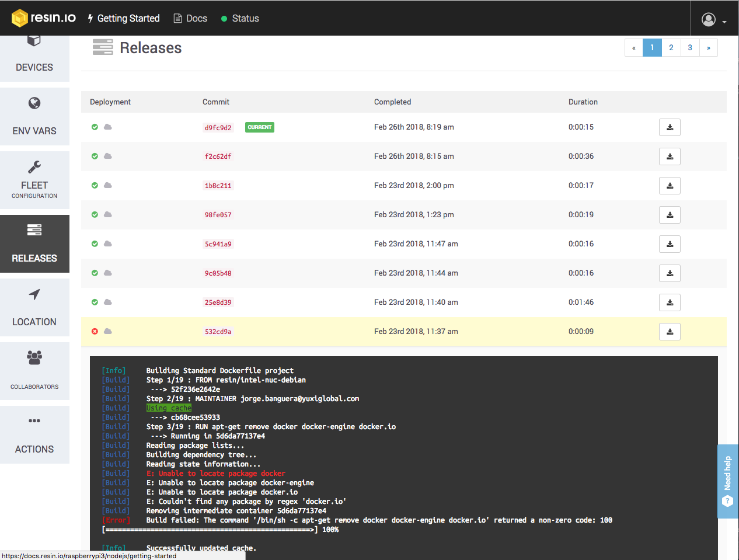Click commit hash 25e8d39
Image resolution: width=739 pixels, height=560 pixels.
[218, 302]
